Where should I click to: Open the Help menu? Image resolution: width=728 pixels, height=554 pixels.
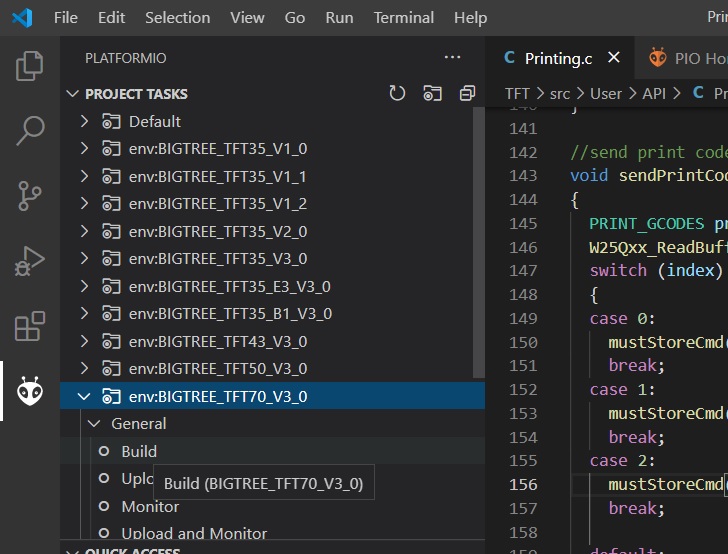(470, 18)
